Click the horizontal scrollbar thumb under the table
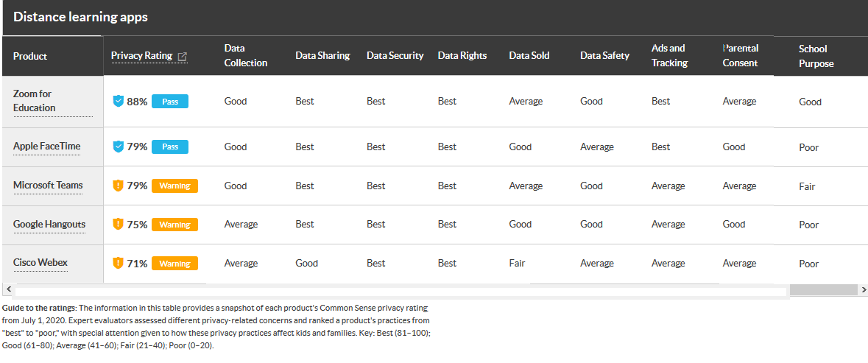Image resolution: width=868 pixels, height=363 pixels. point(824,290)
